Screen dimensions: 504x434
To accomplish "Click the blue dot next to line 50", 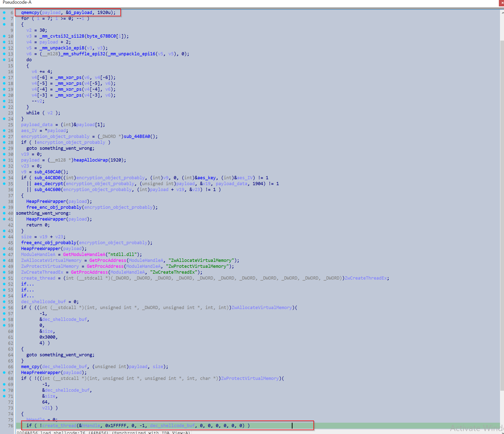I will coord(4,272).
